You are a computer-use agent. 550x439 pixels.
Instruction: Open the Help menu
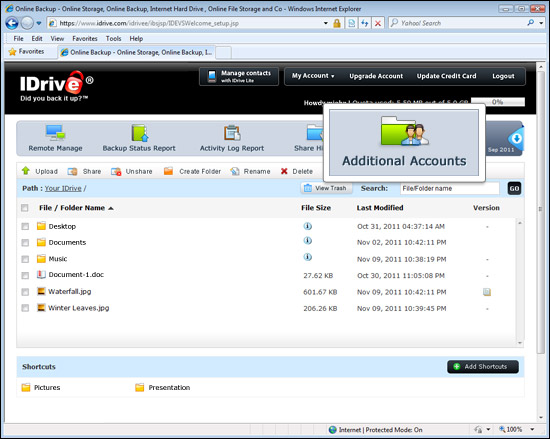tap(136, 39)
